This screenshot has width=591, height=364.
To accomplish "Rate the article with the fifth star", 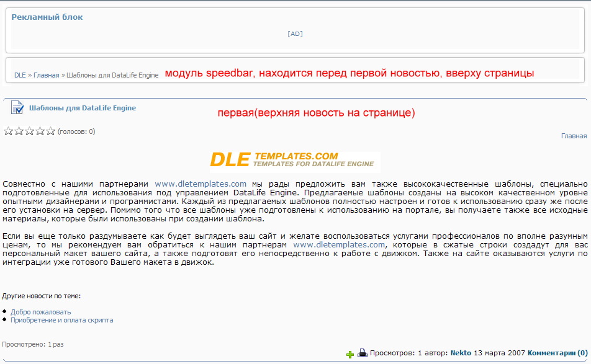I will [x=50, y=131].
